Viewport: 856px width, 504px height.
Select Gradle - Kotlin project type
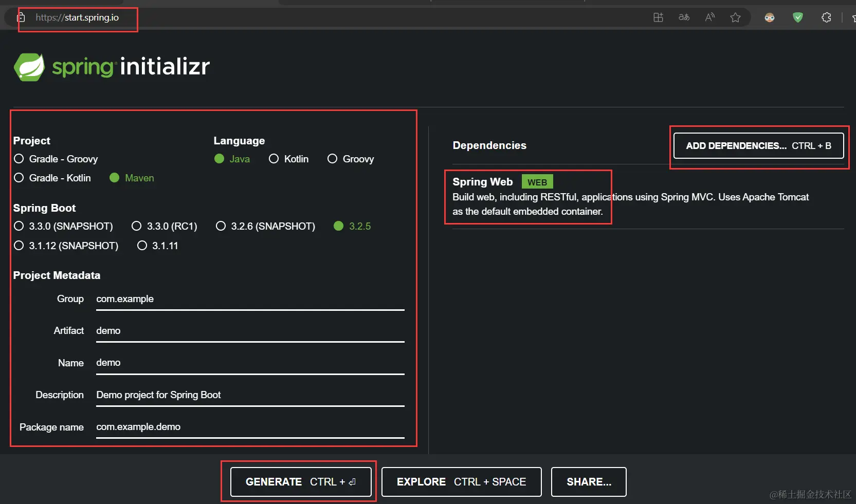click(x=52, y=178)
